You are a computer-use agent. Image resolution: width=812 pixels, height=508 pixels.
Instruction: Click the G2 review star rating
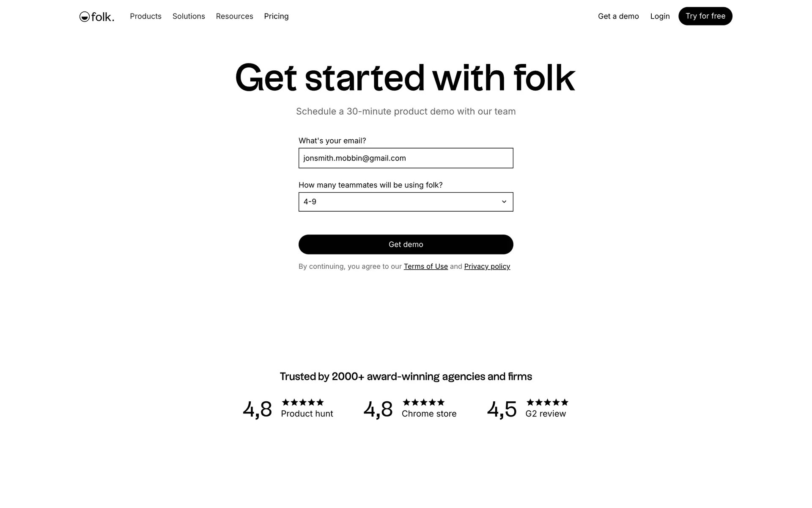pyautogui.click(x=547, y=402)
